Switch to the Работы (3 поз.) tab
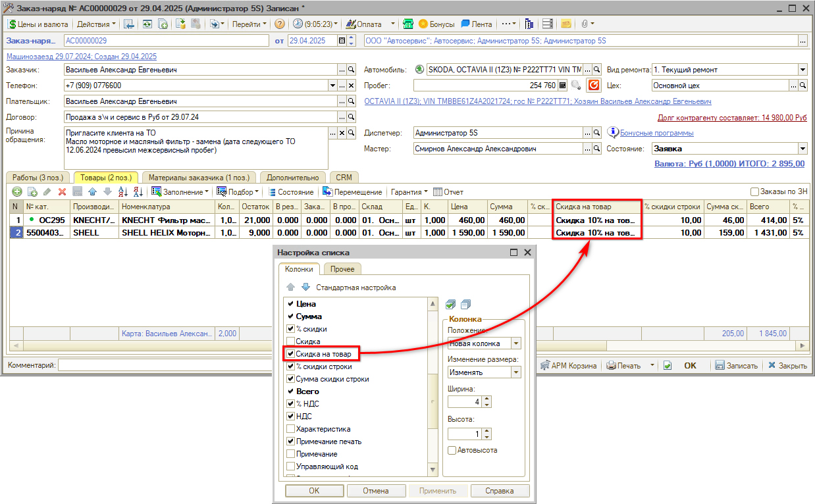Viewport: 815px width, 504px height. click(x=39, y=178)
